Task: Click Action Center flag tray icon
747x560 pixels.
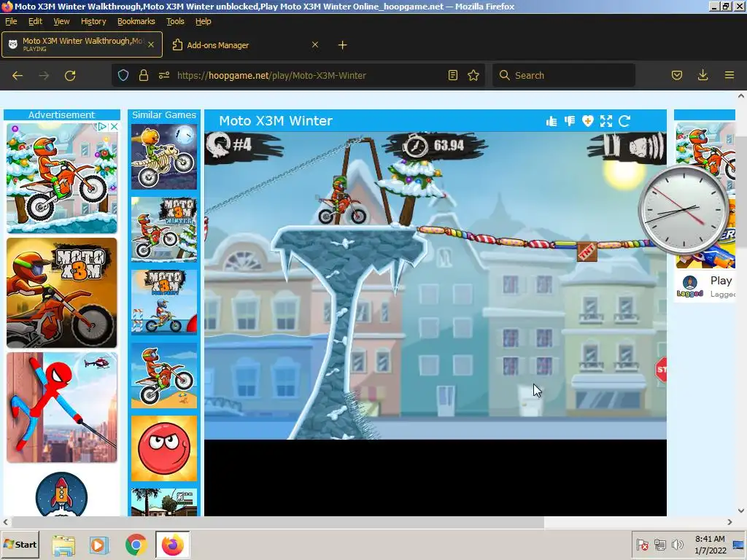Action: 643,545
